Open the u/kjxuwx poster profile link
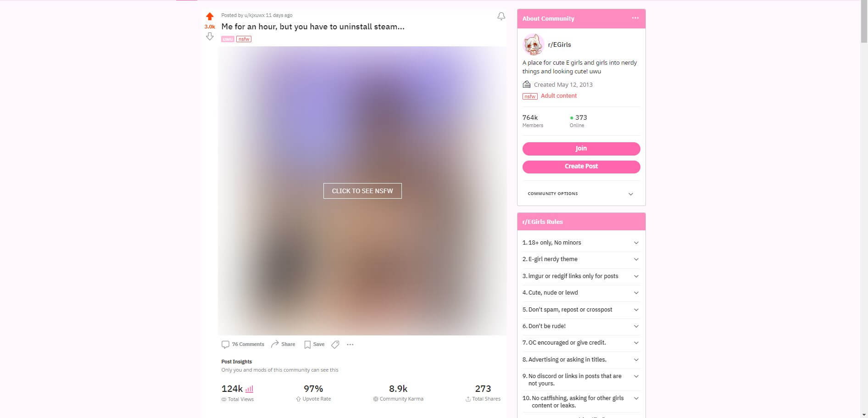The height and width of the screenshot is (418, 868). (x=254, y=15)
